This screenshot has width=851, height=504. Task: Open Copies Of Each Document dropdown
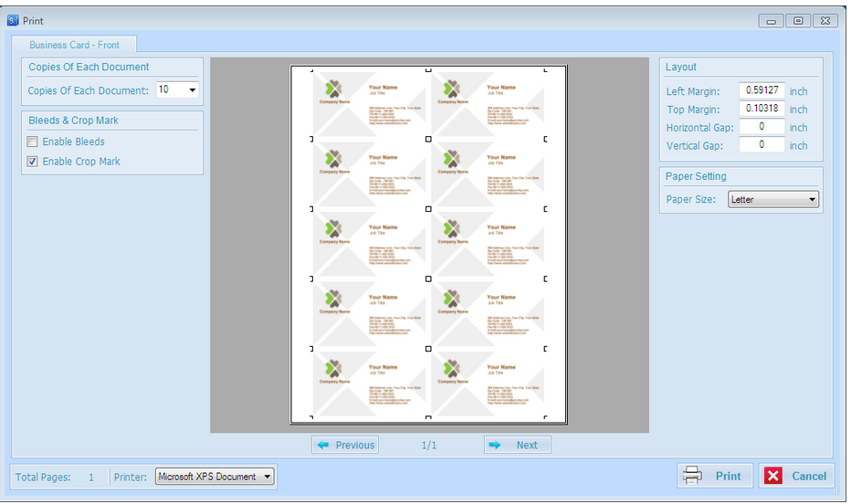tap(192, 89)
